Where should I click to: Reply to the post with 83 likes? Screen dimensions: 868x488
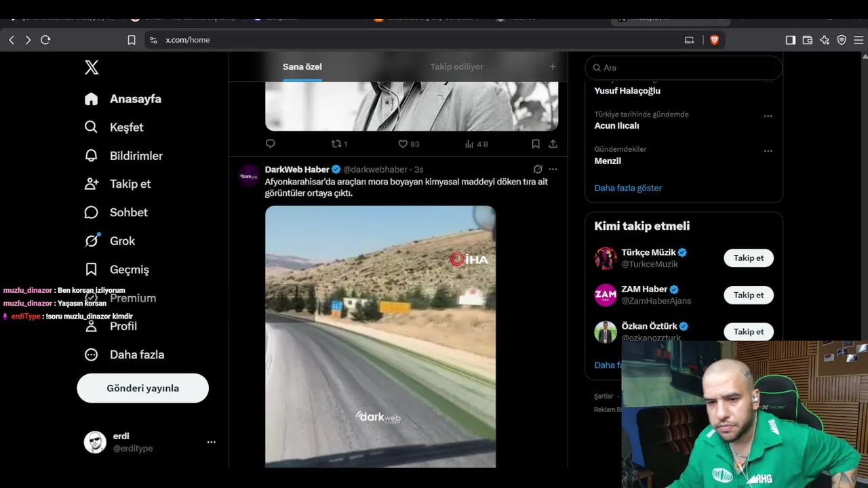(x=271, y=144)
